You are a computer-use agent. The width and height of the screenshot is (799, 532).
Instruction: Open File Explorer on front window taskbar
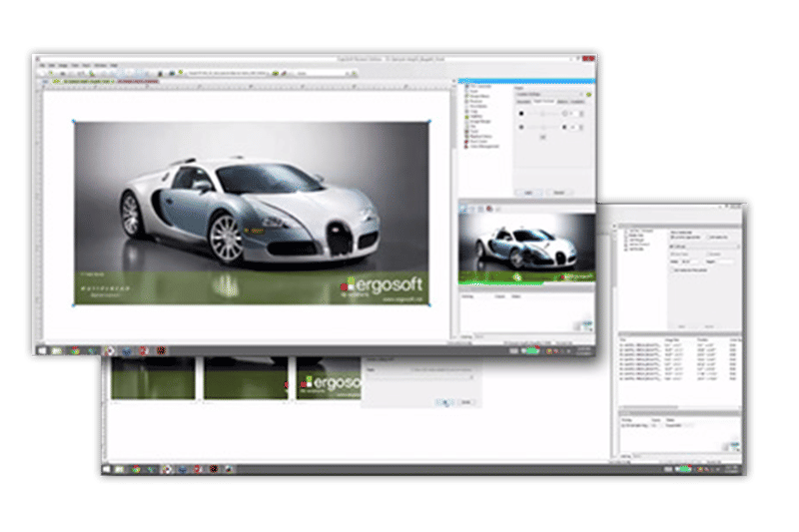tap(57, 350)
